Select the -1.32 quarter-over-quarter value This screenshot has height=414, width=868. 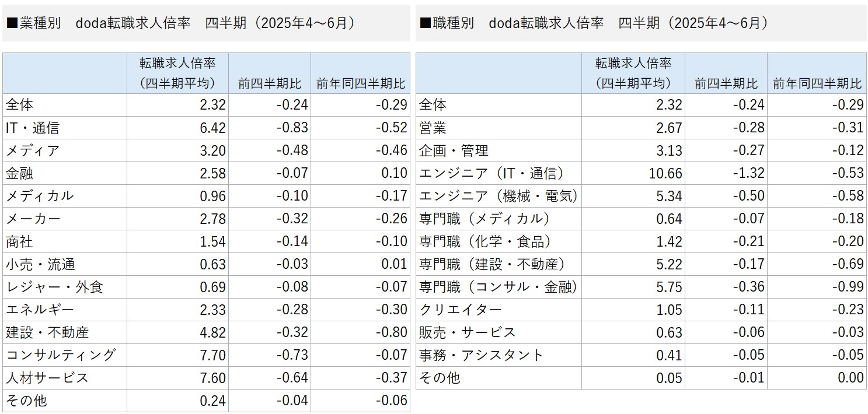pos(748,173)
